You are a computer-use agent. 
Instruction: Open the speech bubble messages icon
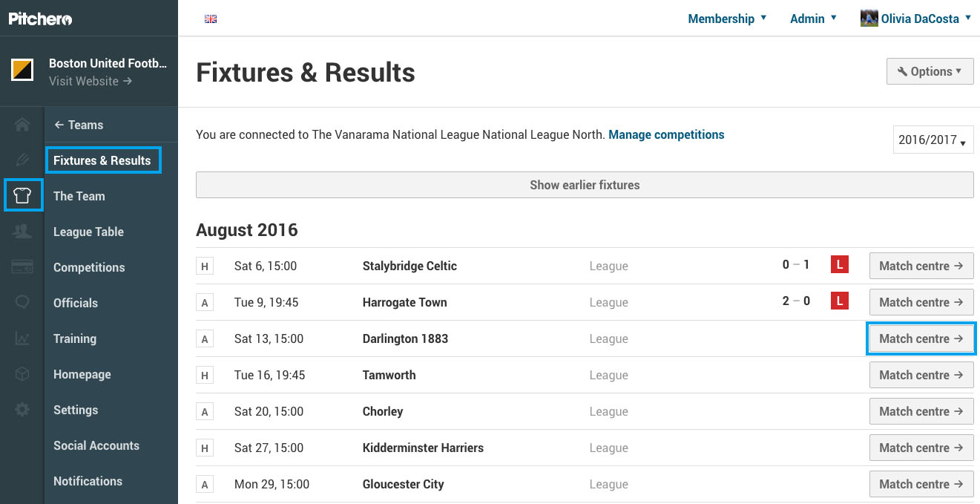click(22, 302)
